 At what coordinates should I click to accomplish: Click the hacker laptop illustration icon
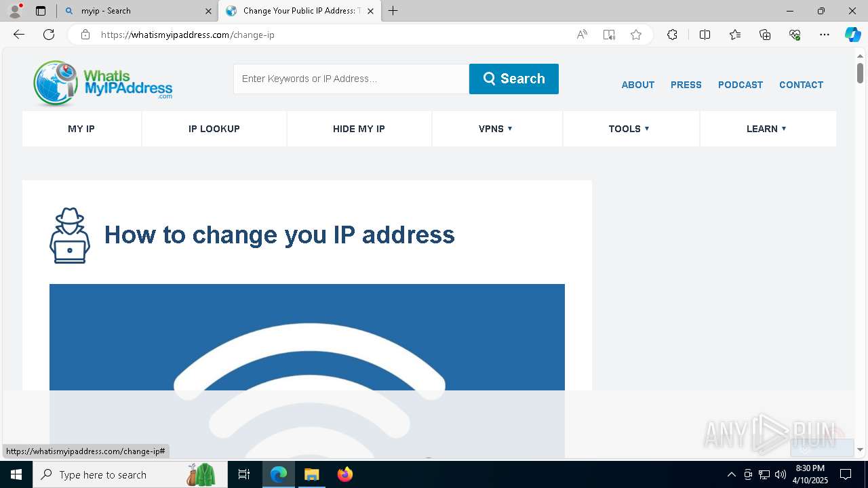(x=69, y=235)
